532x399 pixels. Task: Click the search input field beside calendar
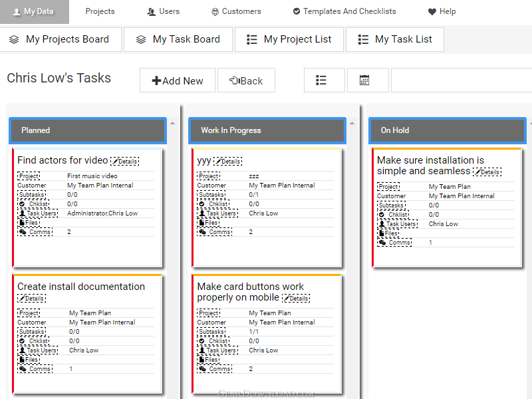[462, 80]
